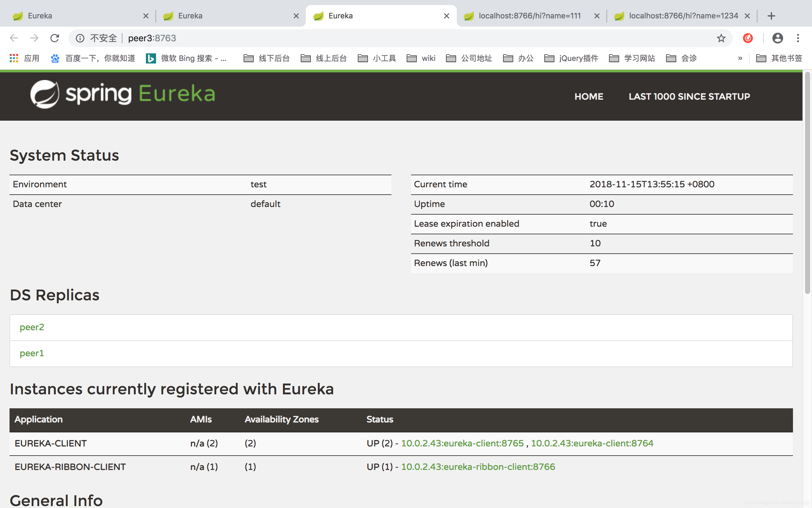Open the 学习网站 bookmark folder
Screen dimensions: 812x508
[x=632, y=58]
